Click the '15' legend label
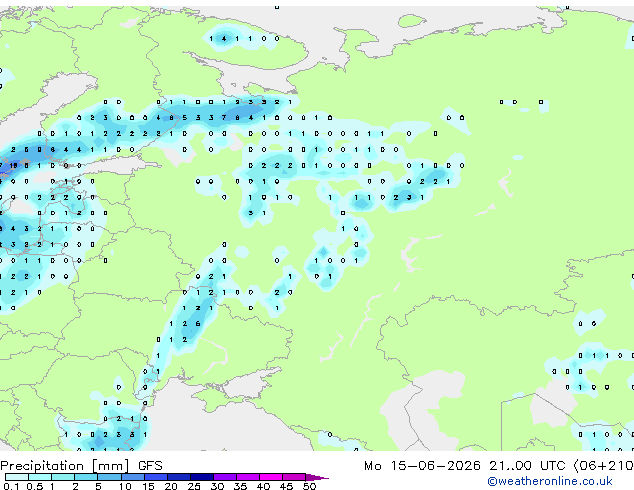Image resolution: width=634 pixels, height=490 pixels. 148,486
